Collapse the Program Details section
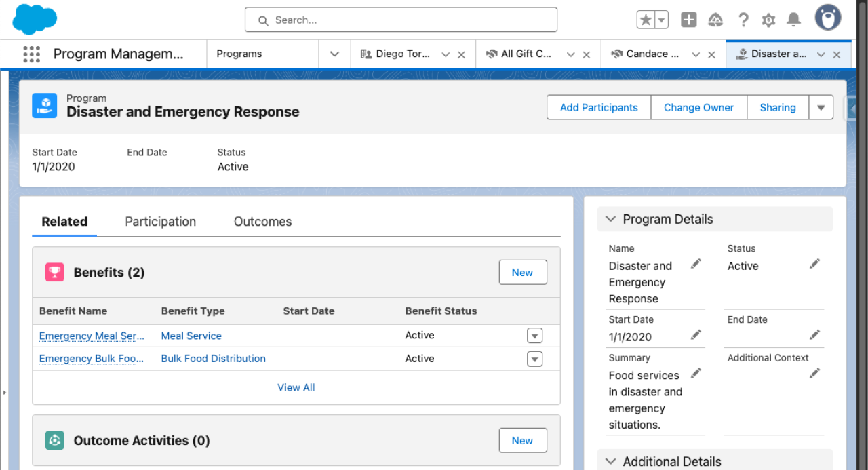The image size is (868, 470). click(x=610, y=218)
